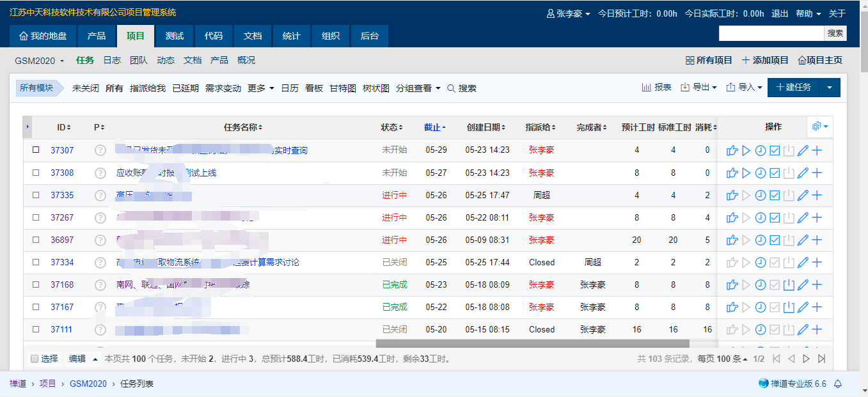Screen dimensions: 868x397
Task: Toggle the 选择 select-all checkbox in footer
Action: point(35,359)
